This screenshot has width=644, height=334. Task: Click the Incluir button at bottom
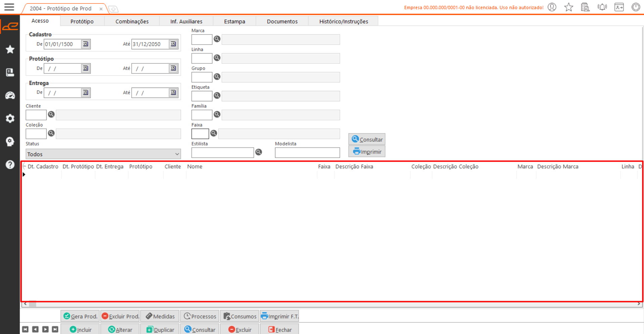click(x=81, y=330)
